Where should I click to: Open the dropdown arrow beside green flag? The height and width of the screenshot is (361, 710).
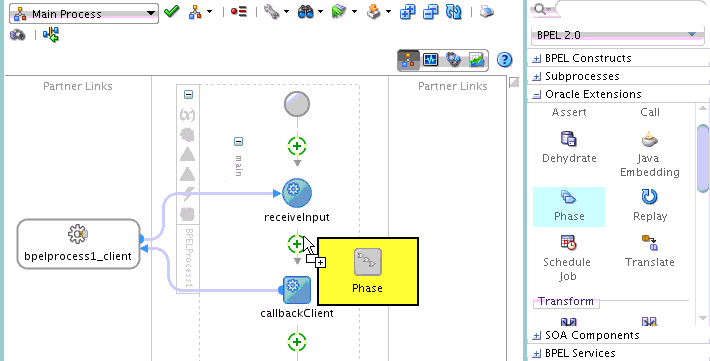pyautogui.click(x=355, y=12)
